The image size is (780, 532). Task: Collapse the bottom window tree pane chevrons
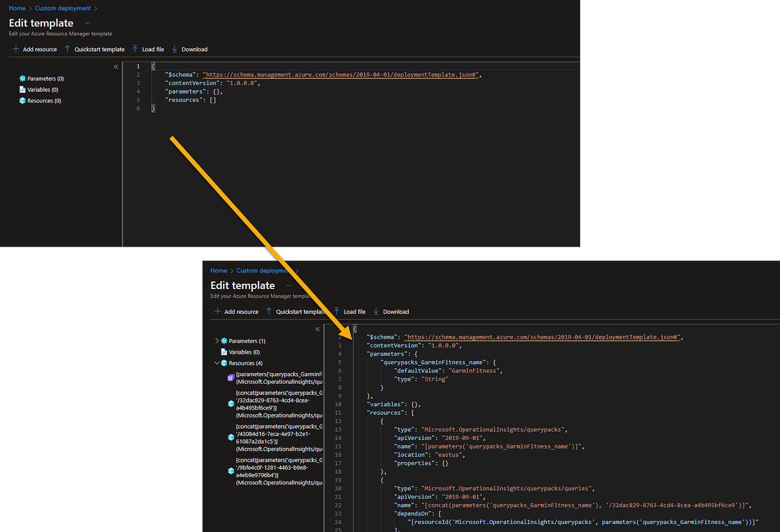click(317, 329)
